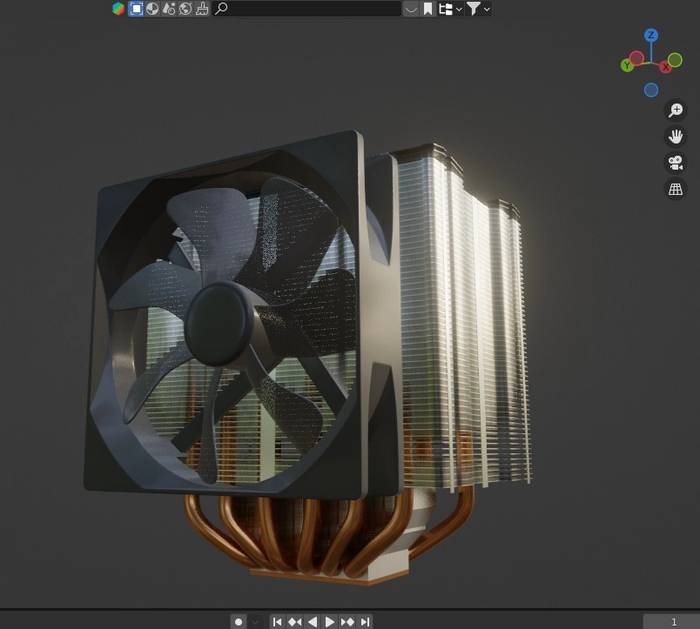Screen dimensions: 700x629
Task: Click the bookmark icon in header
Action: [x=428, y=9]
